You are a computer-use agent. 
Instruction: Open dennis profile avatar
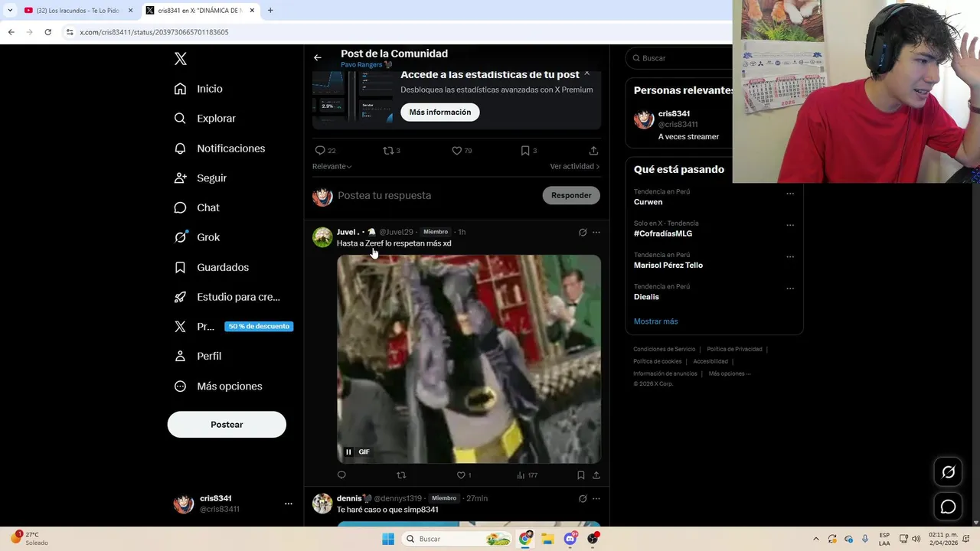(322, 503)
